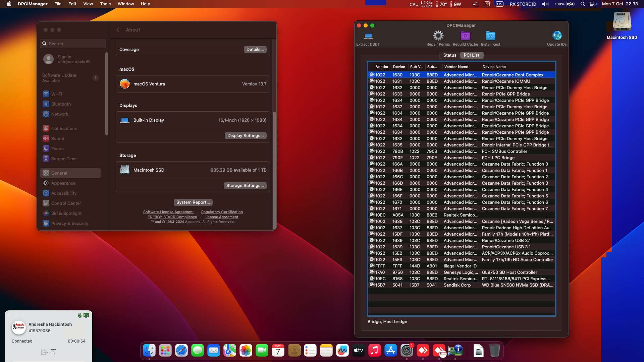The image size is (644, 362).
Task: Open System Settings from the Dock
Action: click(407, 351)
